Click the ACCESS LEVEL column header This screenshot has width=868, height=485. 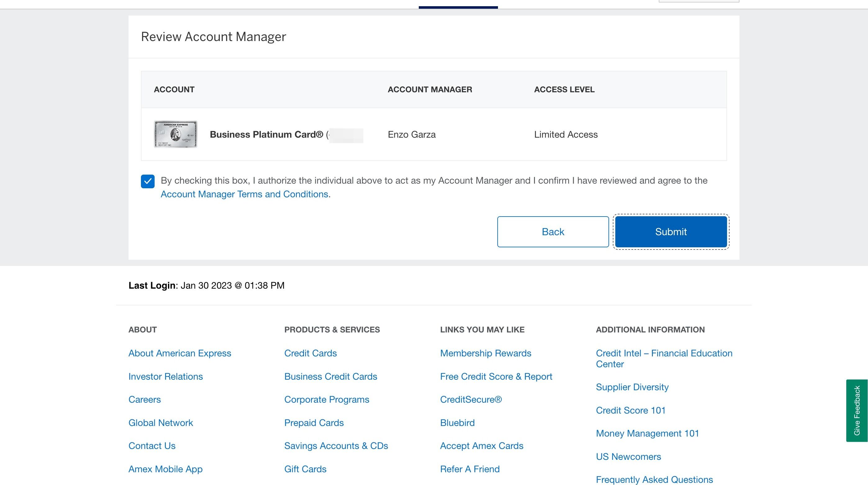564,89
